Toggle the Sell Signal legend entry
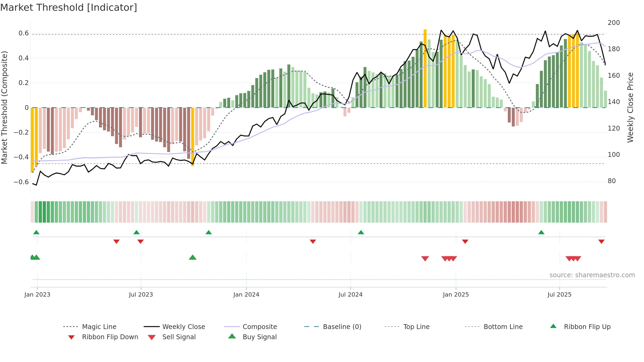This screenshot has height=362, width=644. (x=172, y=337)
